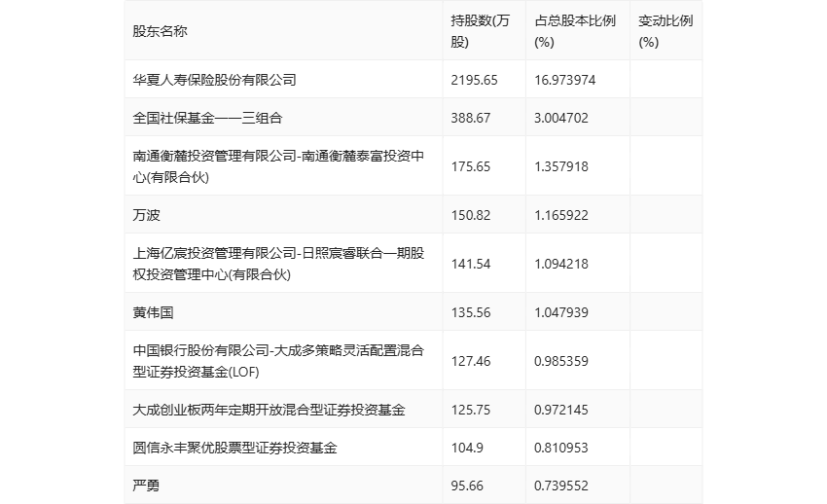Click the 变动比例(%) column header

pyautogui.click(x=665, y=31)
